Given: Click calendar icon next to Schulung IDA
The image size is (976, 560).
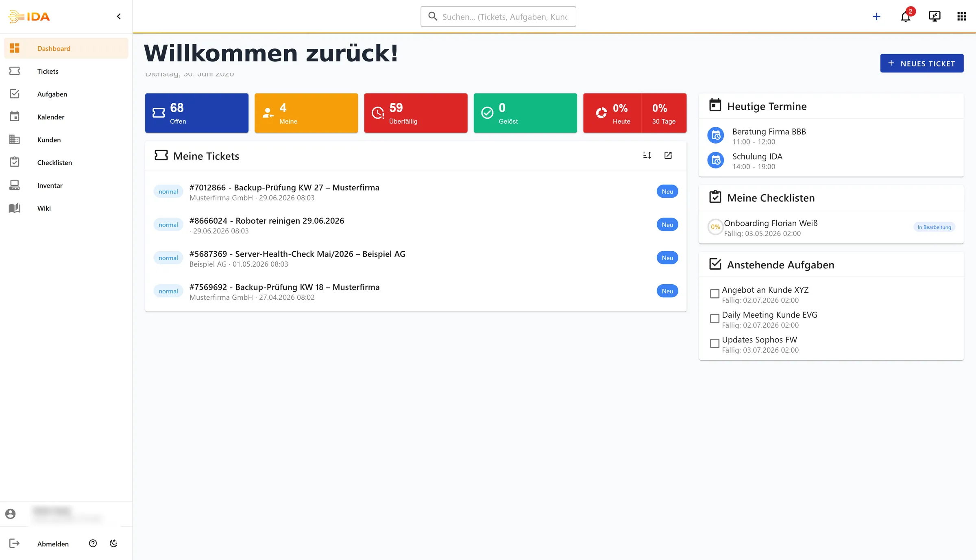Looking at the screenshot, I should [x=716, y=161].
